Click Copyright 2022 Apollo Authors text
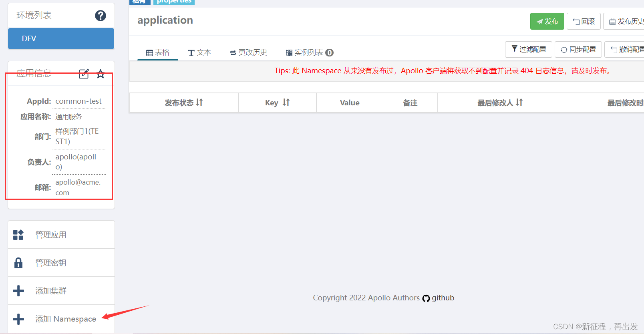This screenshot has width=644, height=334. 366,298
